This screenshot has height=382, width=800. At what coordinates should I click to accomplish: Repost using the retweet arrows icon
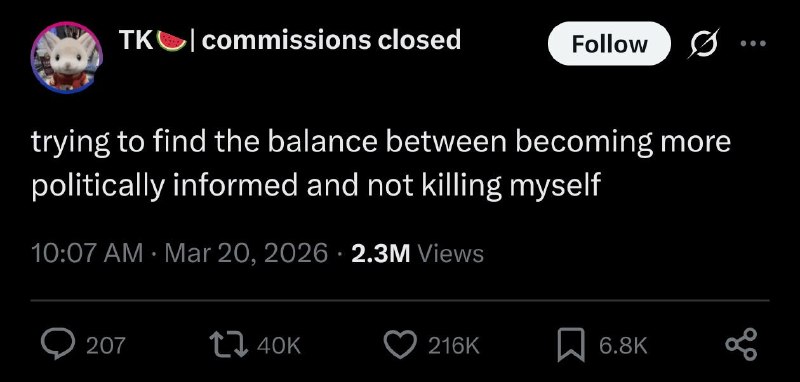click(x=231, y=346)
